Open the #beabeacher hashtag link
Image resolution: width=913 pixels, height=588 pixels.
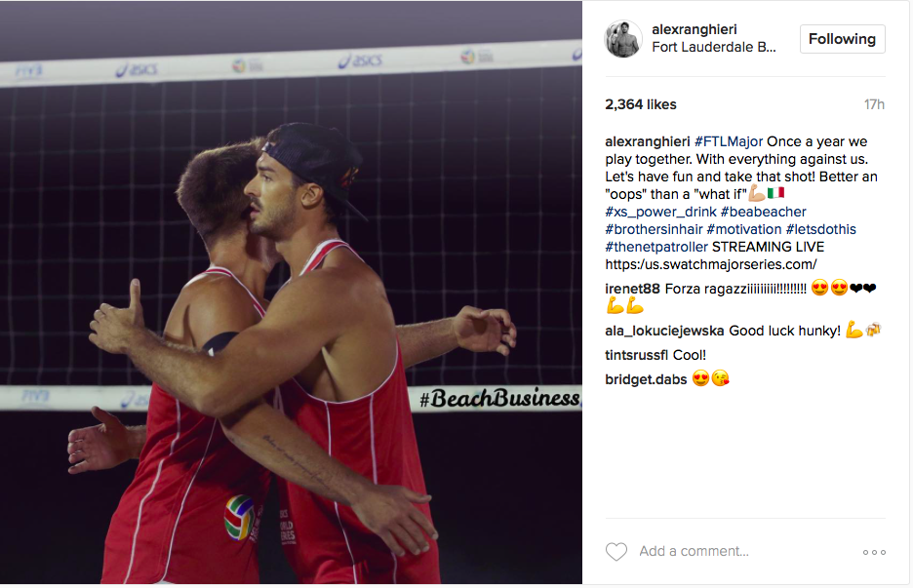[x=764, y=212]
